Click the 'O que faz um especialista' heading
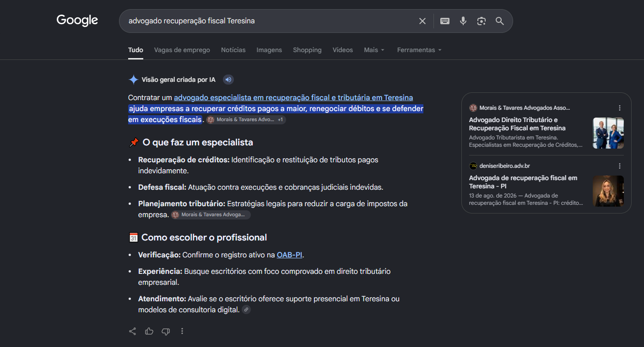This screenshot has height=347, width=644. click(x=198, y=143)
